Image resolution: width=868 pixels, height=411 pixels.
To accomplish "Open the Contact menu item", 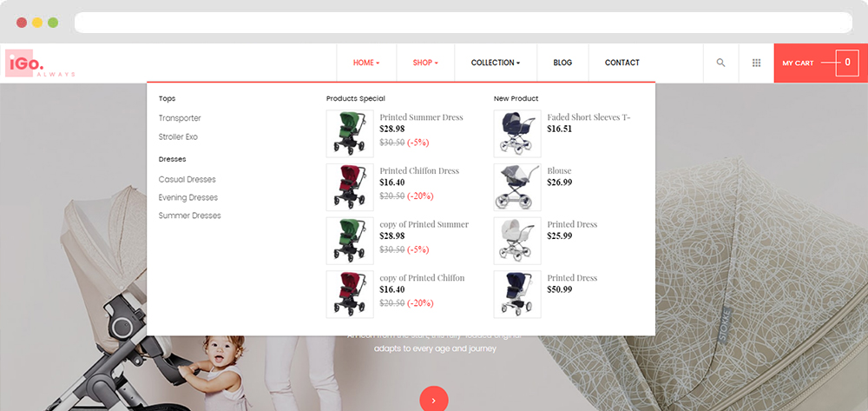I will [621, 63].
